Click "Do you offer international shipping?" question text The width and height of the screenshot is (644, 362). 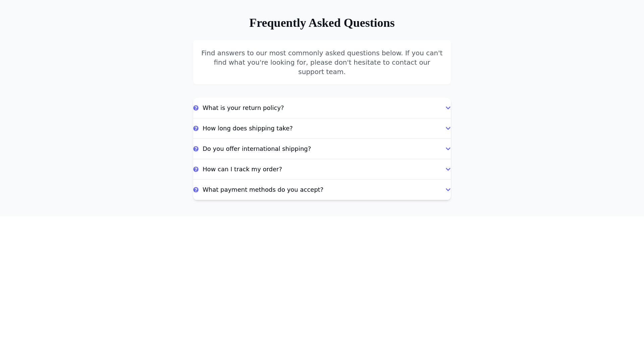tap(257, 149)
